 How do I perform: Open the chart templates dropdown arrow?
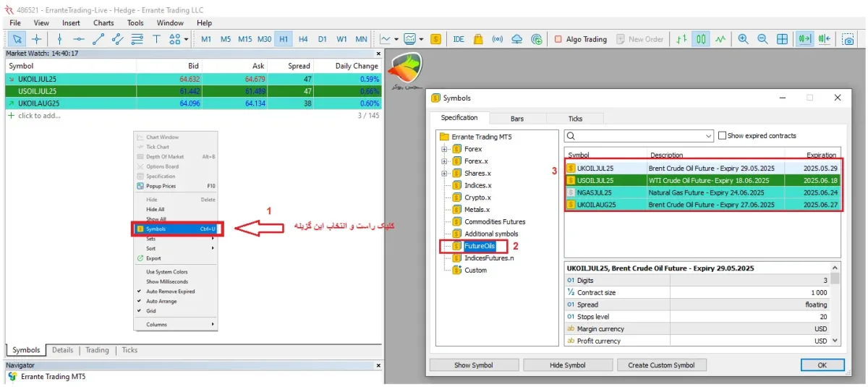(x=421, y=39)
